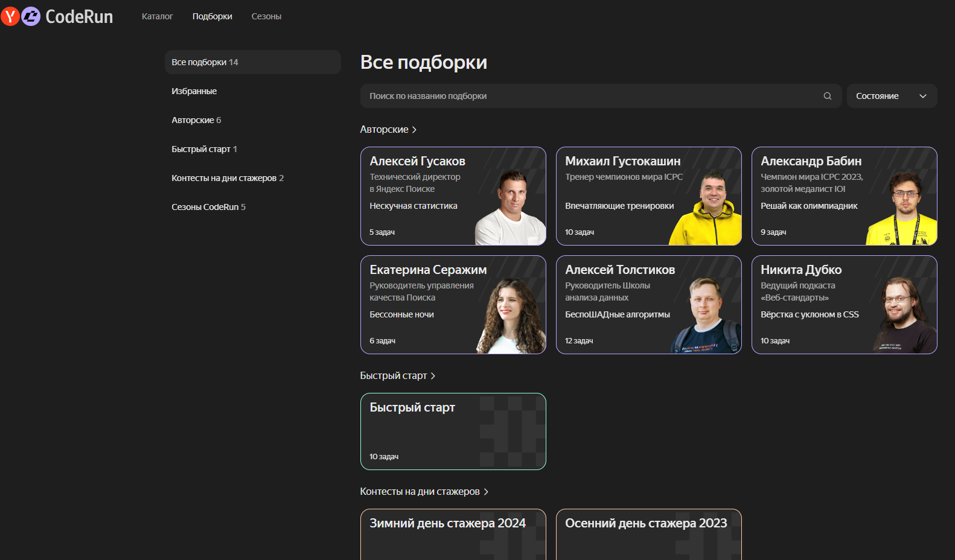Open the Быстрый старт 10 задач card
This screenshot has height=560, width=955.
click(453, 431)
